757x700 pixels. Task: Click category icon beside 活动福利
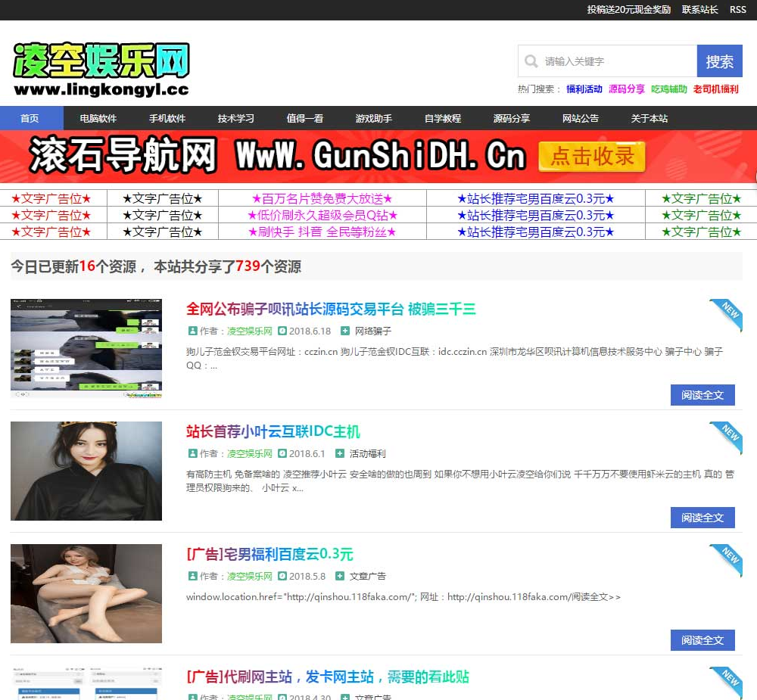coord(339,453)
